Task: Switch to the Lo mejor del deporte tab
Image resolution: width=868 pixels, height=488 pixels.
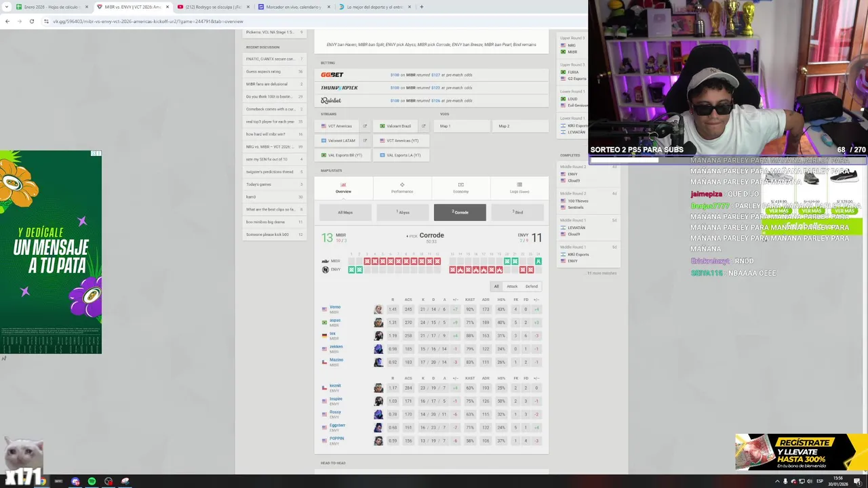Action: [374, 7]
